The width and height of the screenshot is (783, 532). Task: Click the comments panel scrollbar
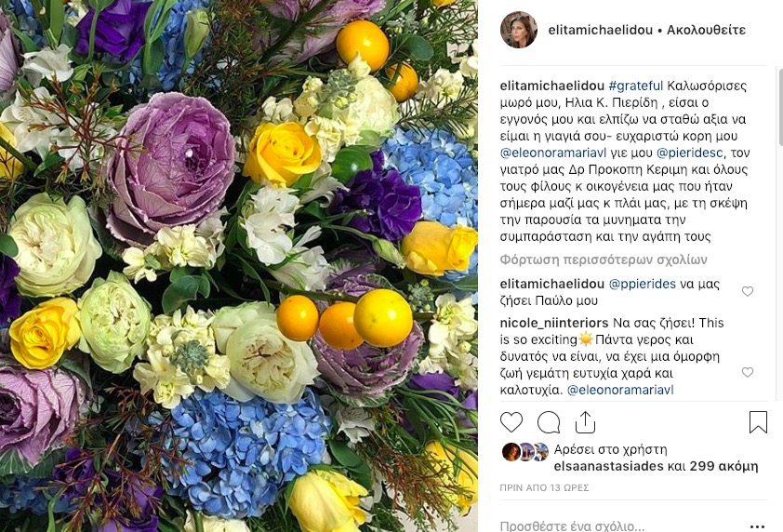[780, 107]
